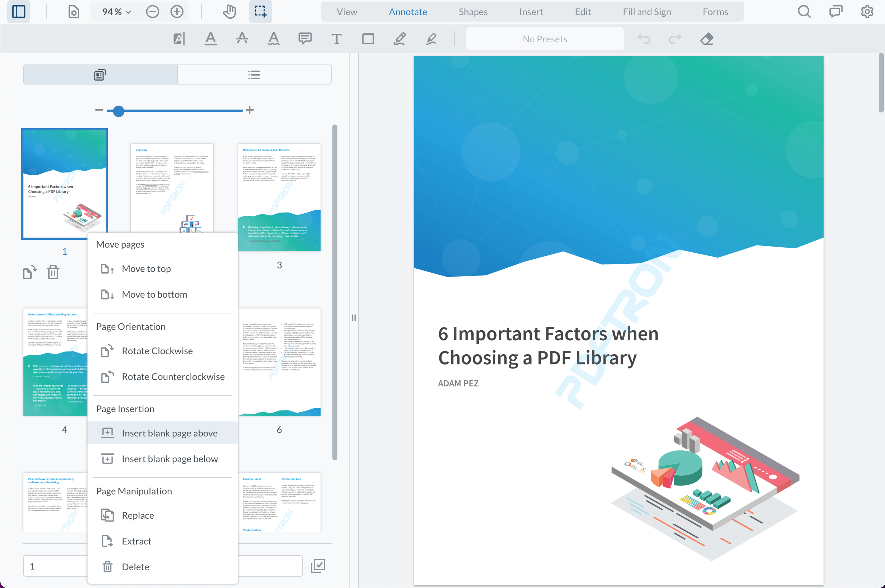
Task: Select the Pan hand tool
Action: (x=229, y=12)
